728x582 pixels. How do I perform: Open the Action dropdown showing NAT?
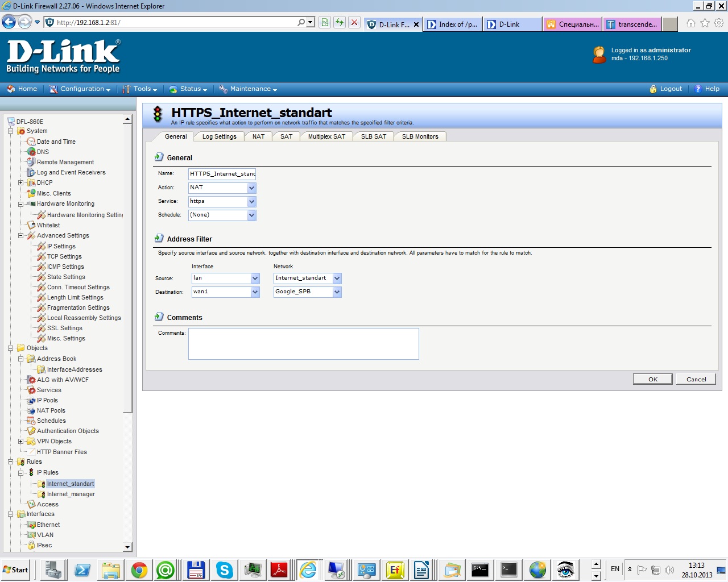click(222, 188)
